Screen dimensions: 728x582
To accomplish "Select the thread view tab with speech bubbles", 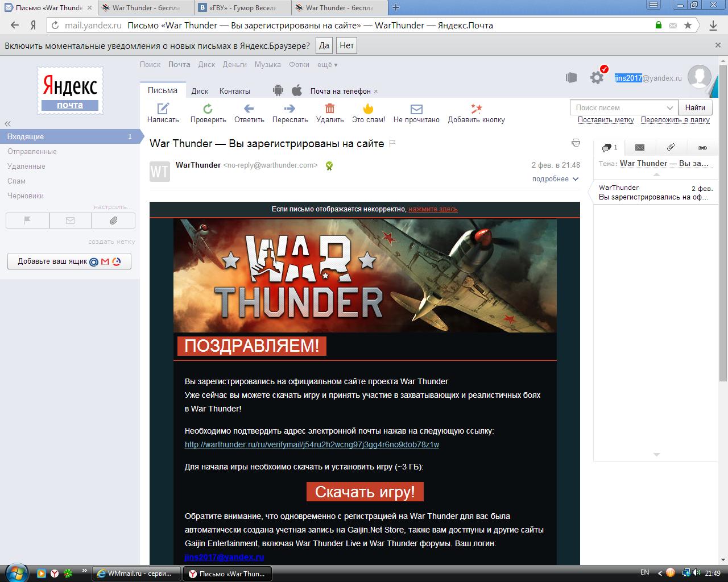I will pyautogui.click(x=609, y=147).
